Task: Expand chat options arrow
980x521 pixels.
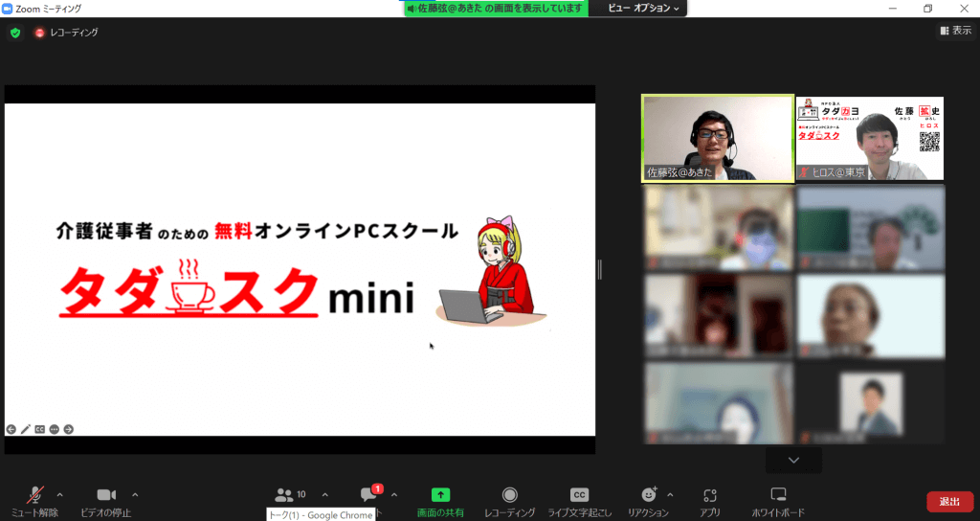Action: [393, 495]
